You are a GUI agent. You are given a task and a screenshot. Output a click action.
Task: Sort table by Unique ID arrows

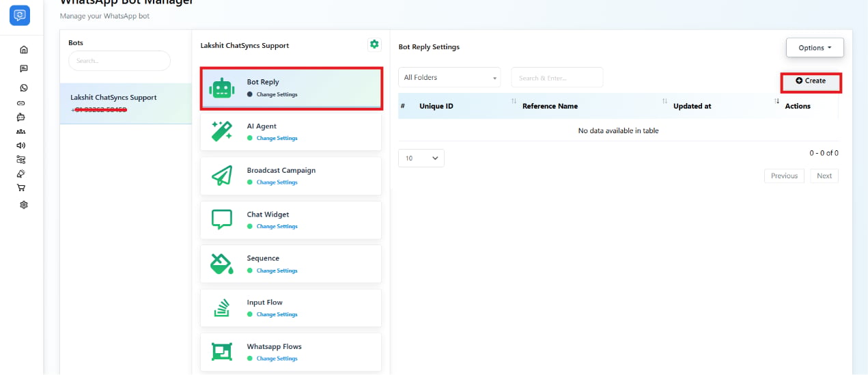click(514, 101)
